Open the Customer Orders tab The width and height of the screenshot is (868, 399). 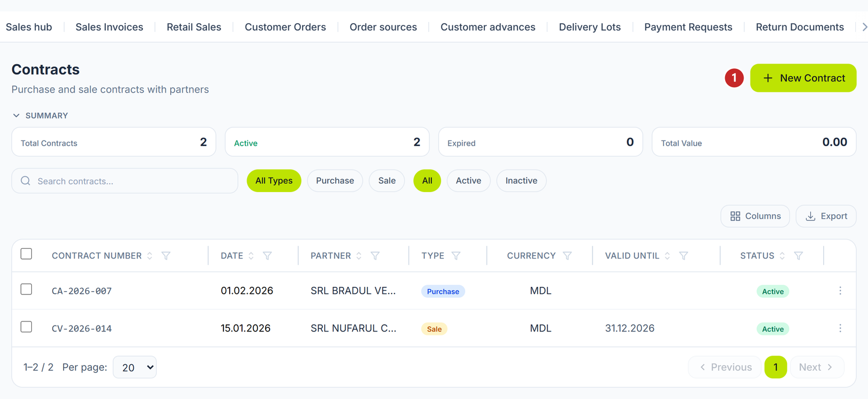pyautogui.click(x=285, y=27)
